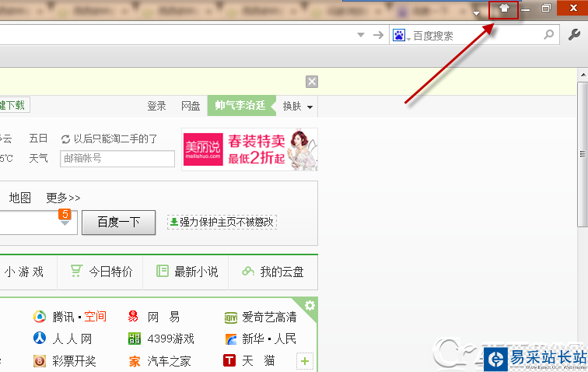
Task: Click the 网易 red logo icon
Action: click(x=133, y=317)
